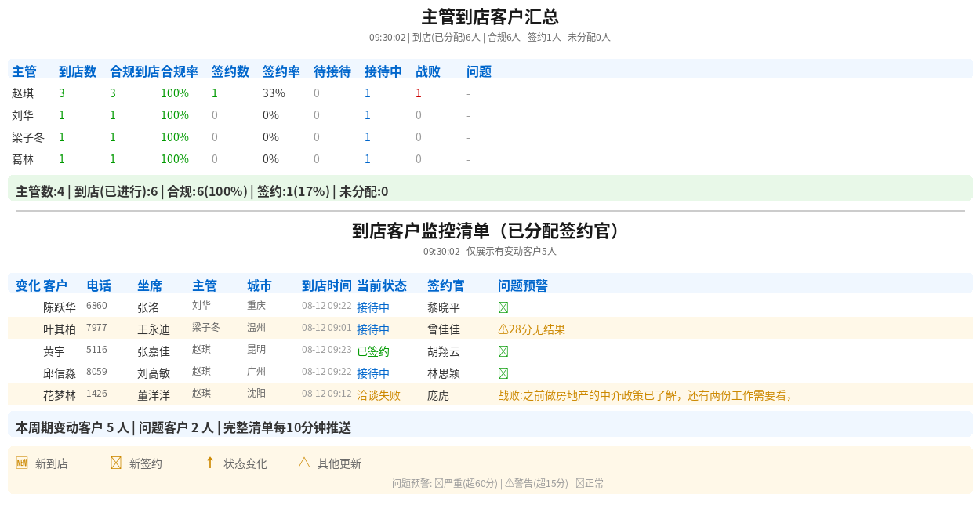Image resolution: width=980 pixels, height=527 pixels.
Task: Click arrival time 08-12 09:01
Action: [x=327, y=328]
